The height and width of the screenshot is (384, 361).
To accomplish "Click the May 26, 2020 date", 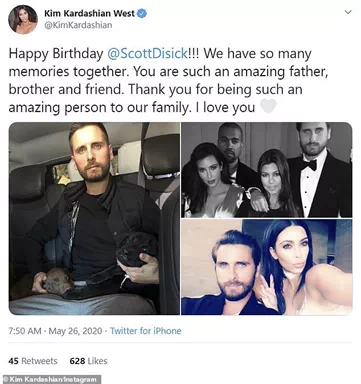I will [75, 331].
